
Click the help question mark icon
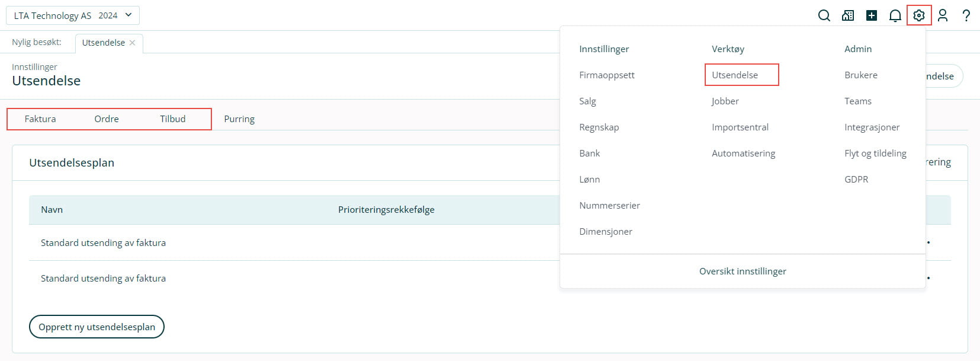click(966, 15)
